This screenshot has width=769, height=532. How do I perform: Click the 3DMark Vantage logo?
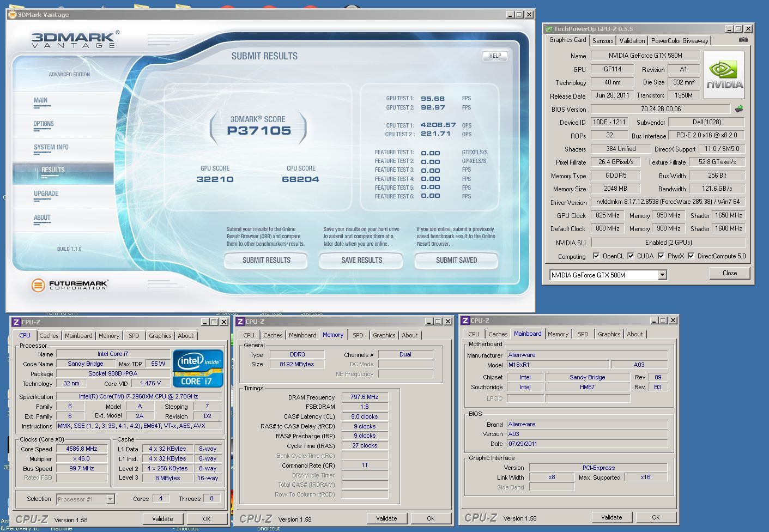pyautogui.click(x=74, y=40)
